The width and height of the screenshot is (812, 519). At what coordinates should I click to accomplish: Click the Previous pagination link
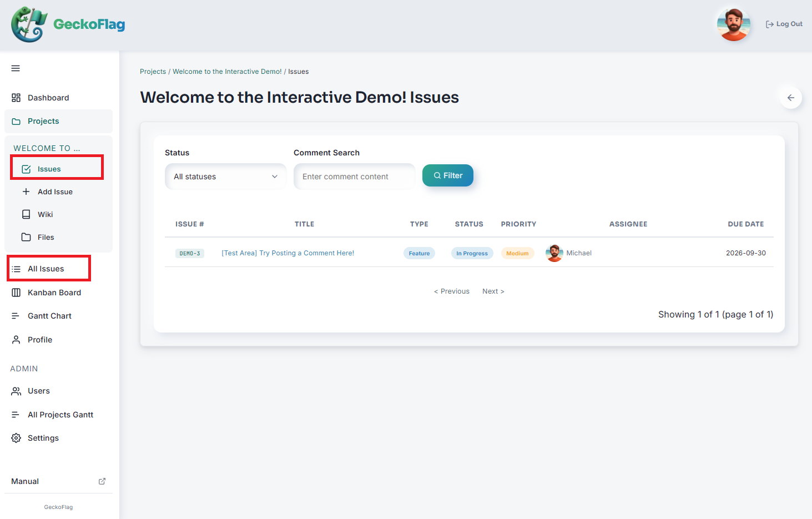(x=452, y=291)
